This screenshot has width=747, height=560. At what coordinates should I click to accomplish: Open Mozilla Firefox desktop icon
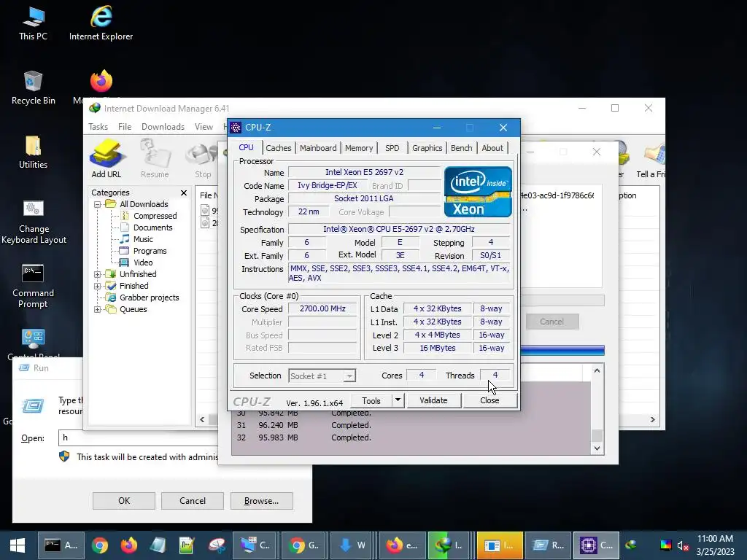(x=101, y=82)
